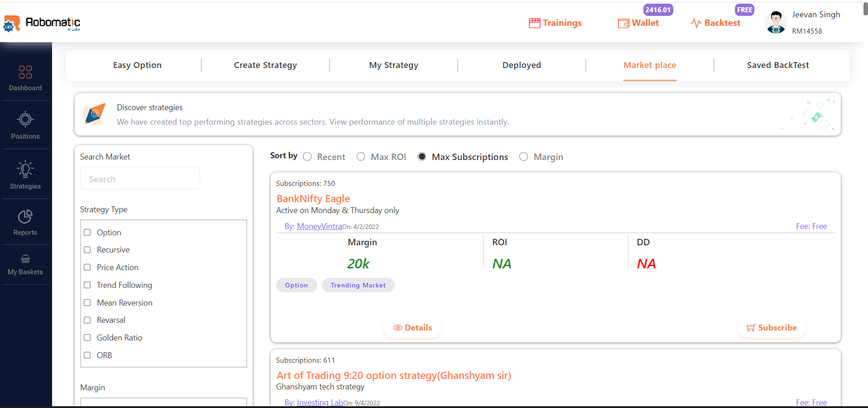
Task: Sort by Max ROI
Action: [361, 157]
